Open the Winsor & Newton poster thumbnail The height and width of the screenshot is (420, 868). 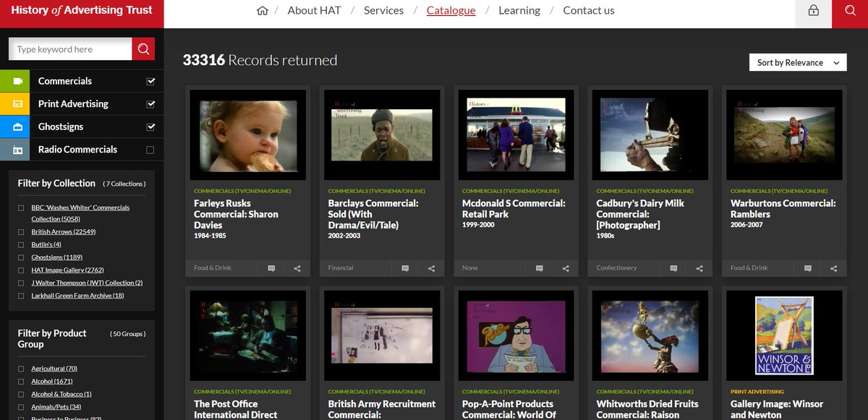784,335
